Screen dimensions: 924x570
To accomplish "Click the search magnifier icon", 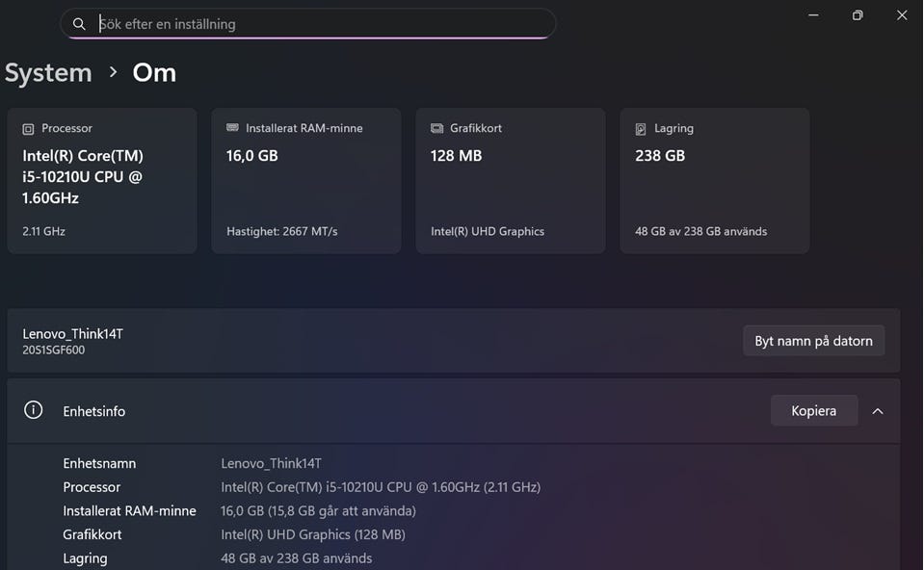I will [79, 24].
